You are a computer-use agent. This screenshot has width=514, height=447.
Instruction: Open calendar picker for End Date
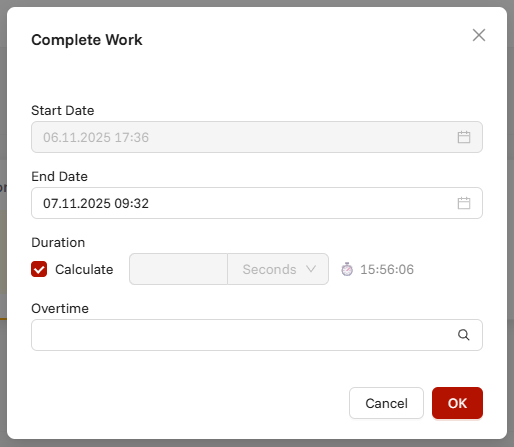pyautogui.click(x=464, y=203)
